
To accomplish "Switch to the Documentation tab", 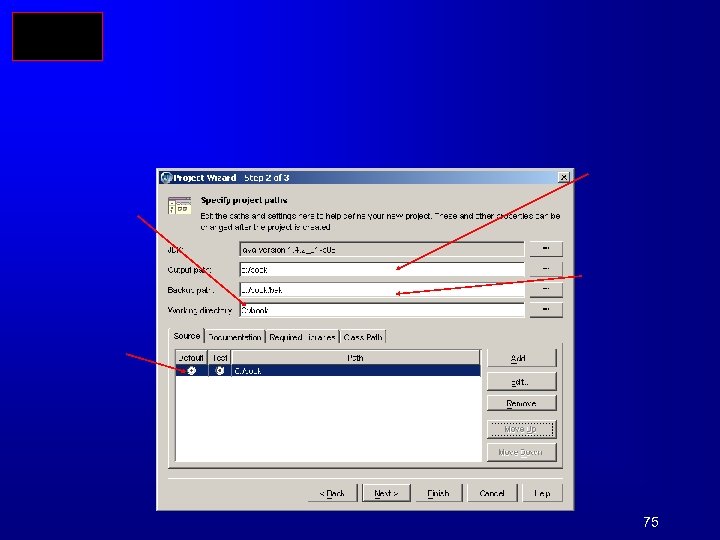I will coord(235,337).
